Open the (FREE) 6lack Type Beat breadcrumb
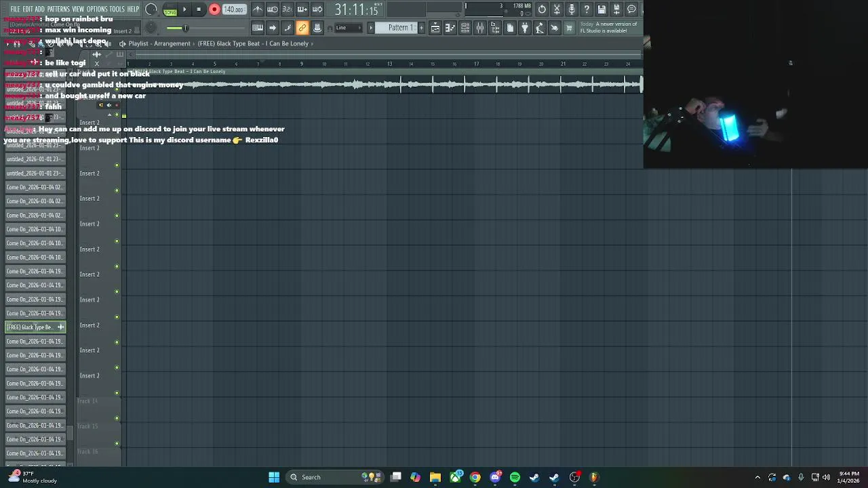The width and height of the screenshot is (868, 488). pos(253,43)
